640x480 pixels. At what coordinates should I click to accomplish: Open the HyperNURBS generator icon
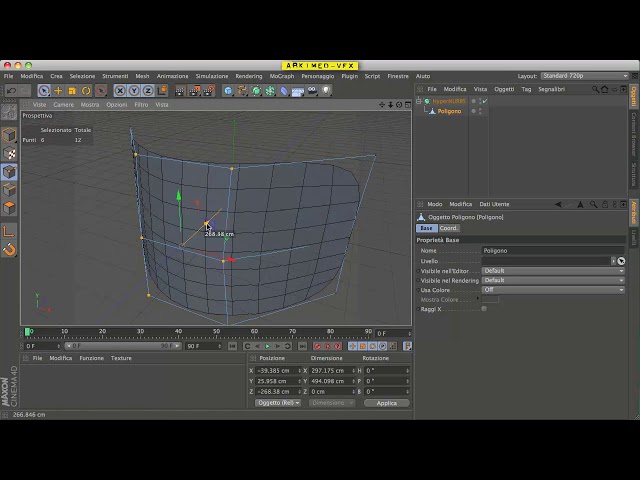[256, 91]
